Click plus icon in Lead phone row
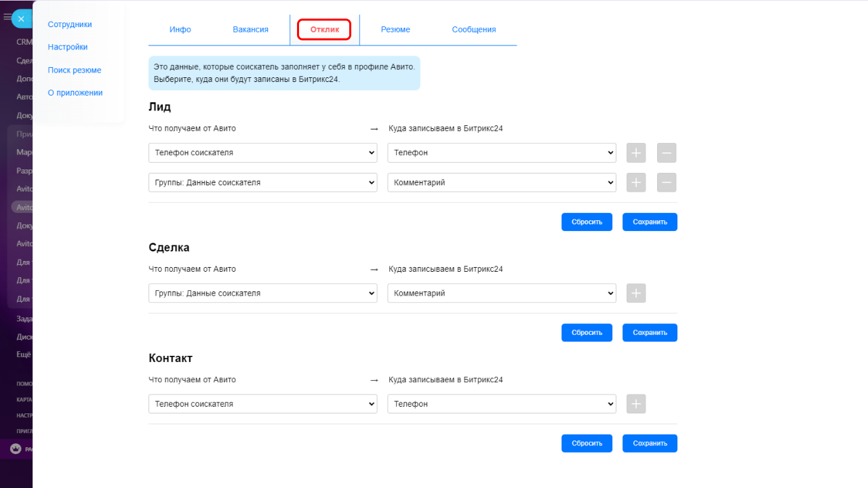The image size is (868, 488). click(636, 153)
